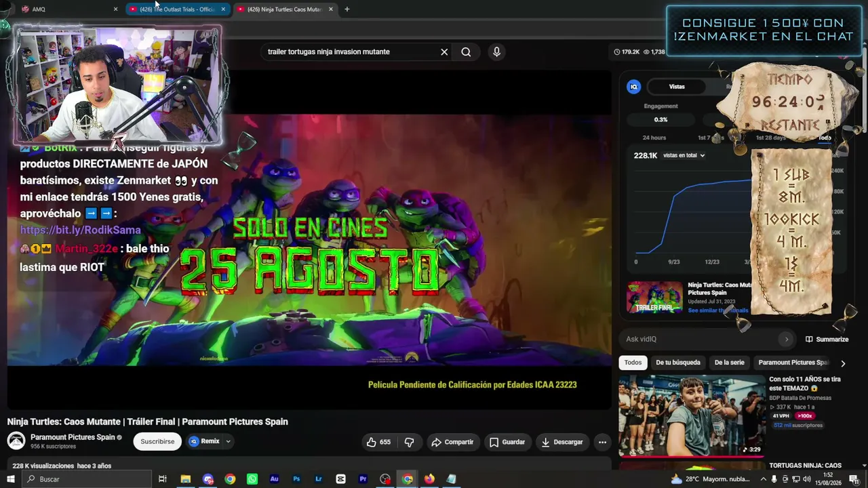868x488 pixels.
Task: Click the 'Con solo 11 AÑOS se tira' title
Action: [805, 384]
